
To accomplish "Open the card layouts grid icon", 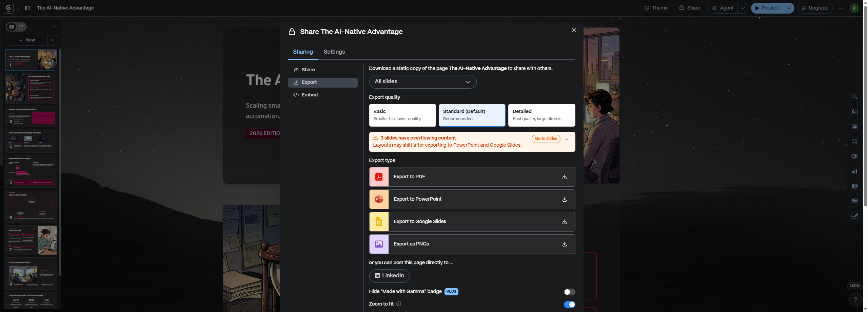I will pyautogui.click(x=855, y=141).
